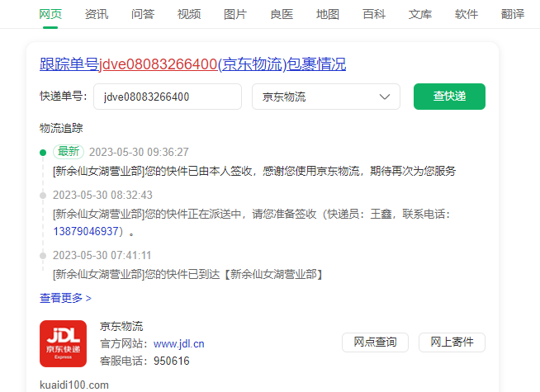Viewport: 540px width, 392px height.
Task: Open the 软件 tab
Action: (x=467, y=14)
